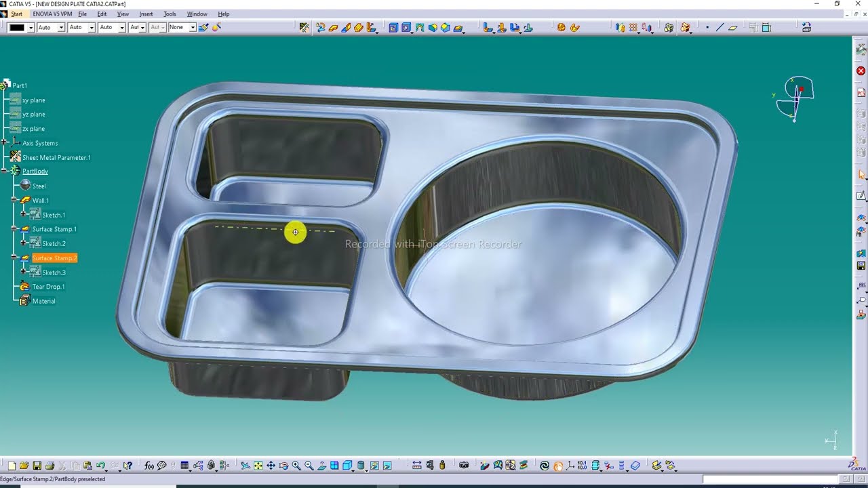Image resolution: width=868 pixels, height=488 pixels.
Task: Select Sketch.2 in the tree
Action: coord(54,243)
